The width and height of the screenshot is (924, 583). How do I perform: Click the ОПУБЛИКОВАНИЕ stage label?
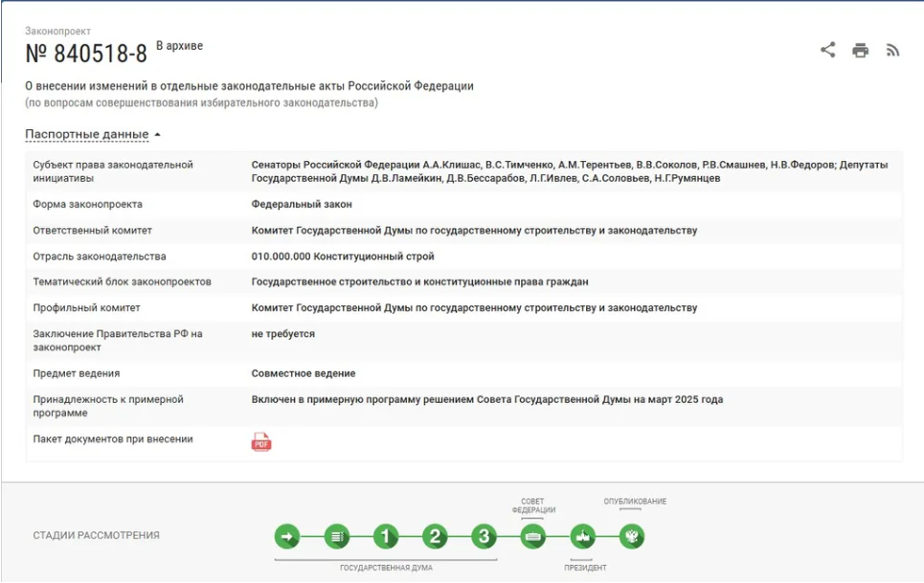coord(635,501)
